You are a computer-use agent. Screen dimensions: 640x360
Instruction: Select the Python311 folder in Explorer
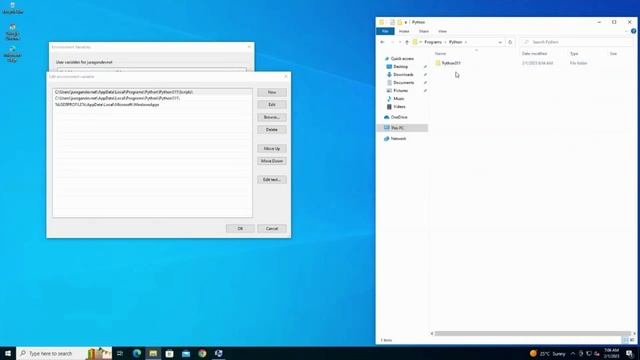[x=448, y=63]
